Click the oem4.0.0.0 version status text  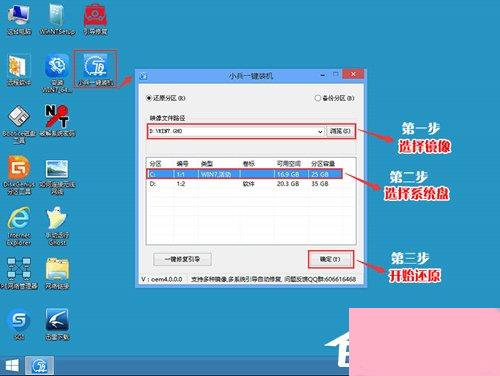(x=162, y=279)
